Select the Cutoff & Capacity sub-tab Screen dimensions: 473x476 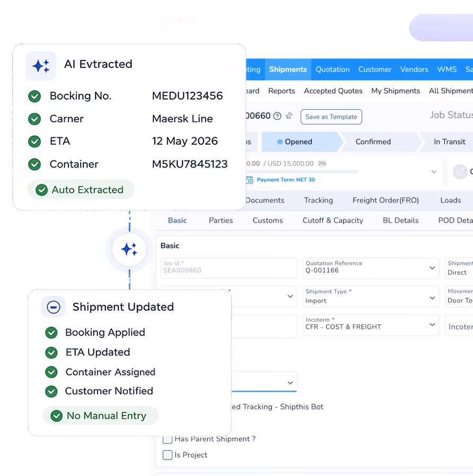point(332,221)
